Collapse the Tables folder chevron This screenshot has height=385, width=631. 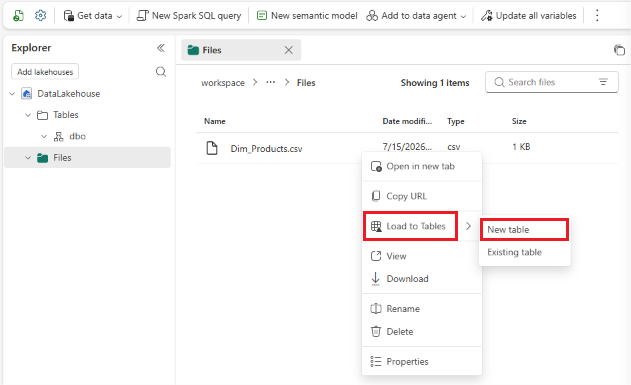pyautogui.click(x=28, y=115)
